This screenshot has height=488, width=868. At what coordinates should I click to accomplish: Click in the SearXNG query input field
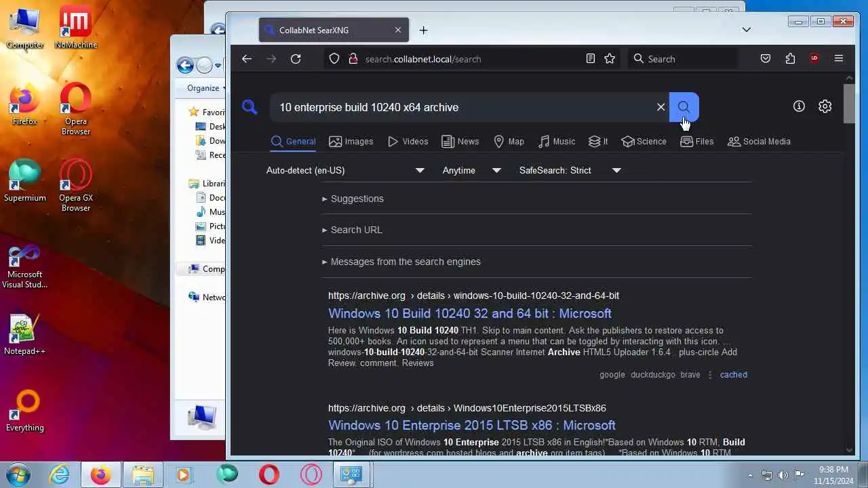tap(464, 107)
